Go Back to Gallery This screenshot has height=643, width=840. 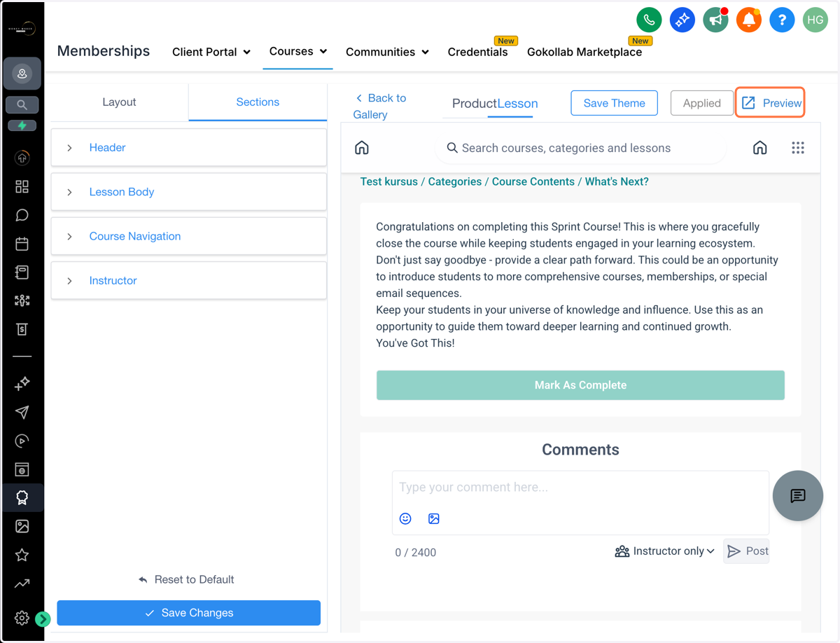click(380, 106)
